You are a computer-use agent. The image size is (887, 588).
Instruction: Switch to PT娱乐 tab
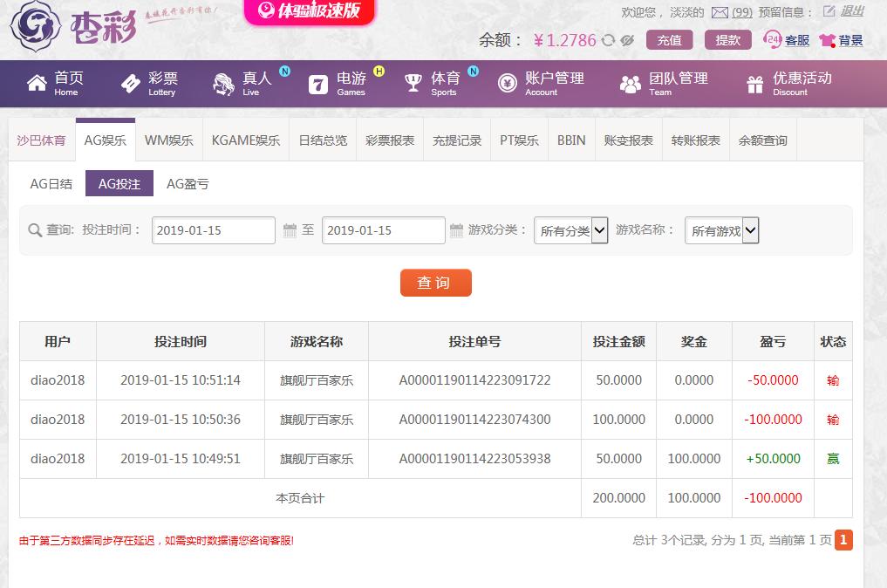coord(519,140)
